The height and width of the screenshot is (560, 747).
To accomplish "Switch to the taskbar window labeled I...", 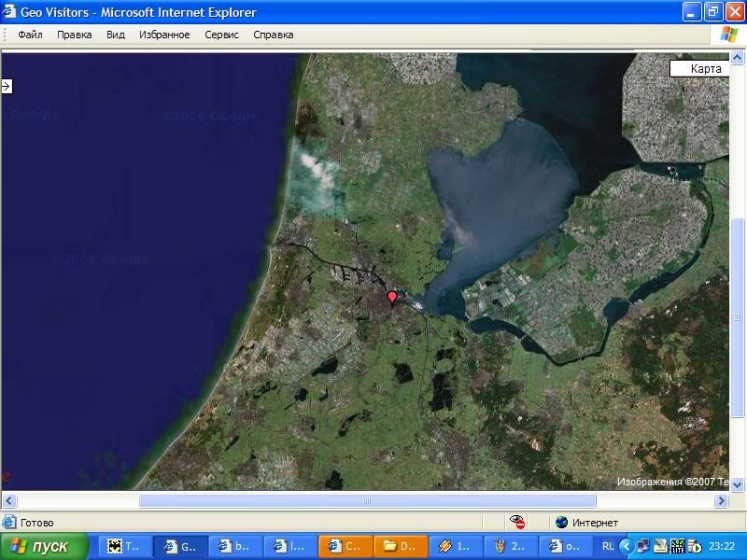I will (290, 546).
